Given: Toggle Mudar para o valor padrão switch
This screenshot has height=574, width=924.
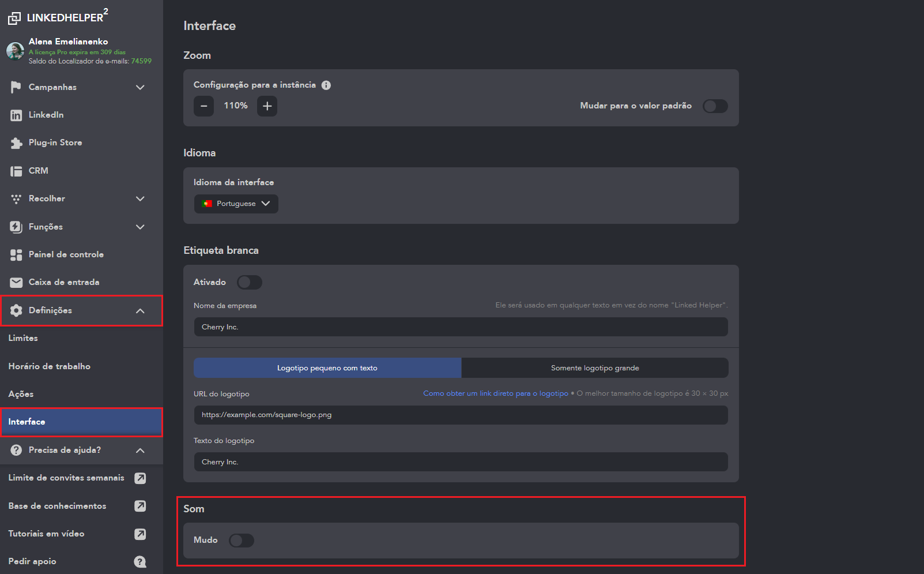Looking at the screenshot, I should pyautogui.click(x=715, y=106).
